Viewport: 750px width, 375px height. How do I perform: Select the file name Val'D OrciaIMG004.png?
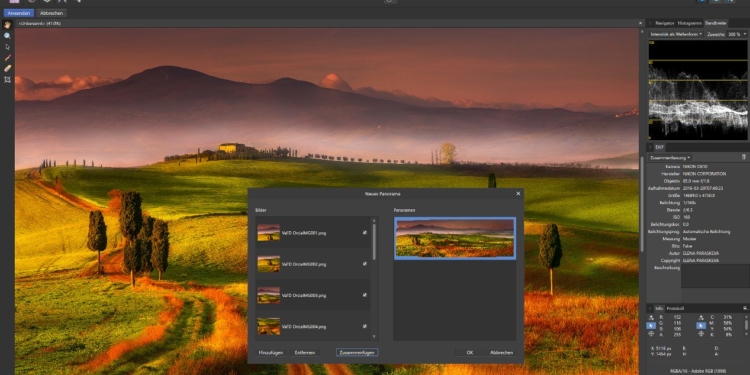(x=304, y=326)
